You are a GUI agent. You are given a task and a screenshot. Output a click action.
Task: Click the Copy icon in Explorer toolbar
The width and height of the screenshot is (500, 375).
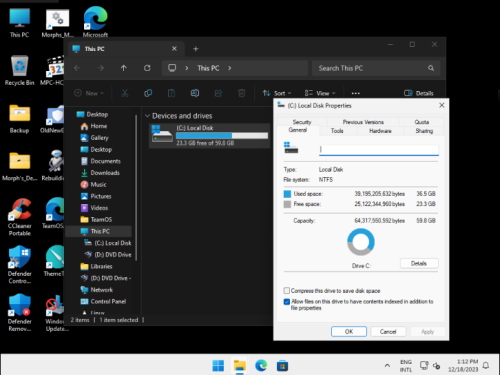click(148, 93)
